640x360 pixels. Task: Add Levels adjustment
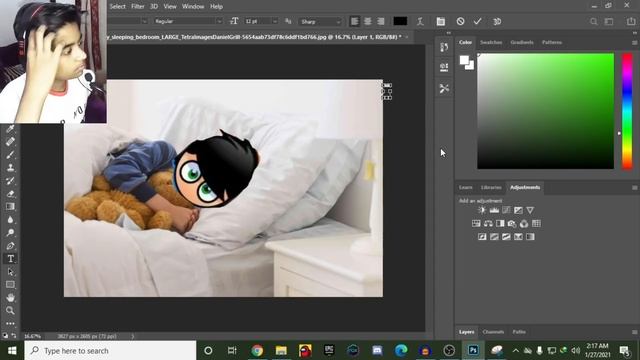click(494, 210)
